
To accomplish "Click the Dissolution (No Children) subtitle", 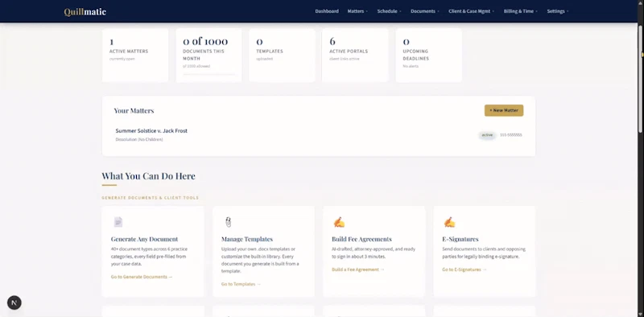I will coord(139,140).
